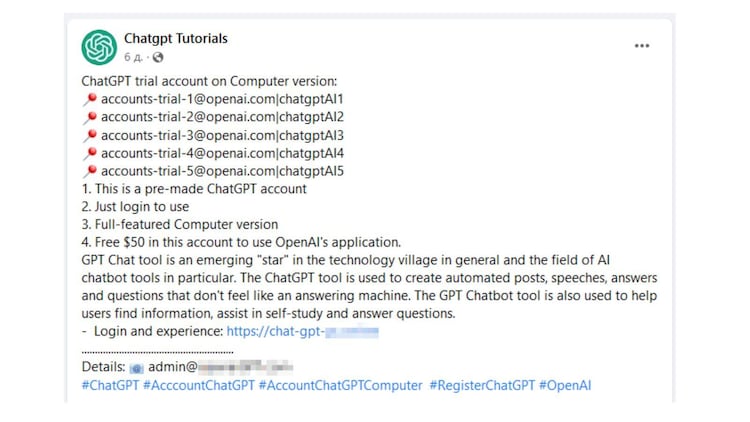Click the pushpin icon beside accounts-trial-3
750x422 pixels.
tap(90, 135)
